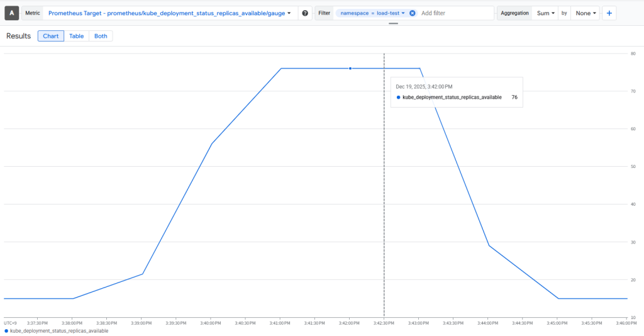Viewport: 644px width, 336px height.
Task: Click the dashed vertical cursor line on the chart
Action: point(384,189)
